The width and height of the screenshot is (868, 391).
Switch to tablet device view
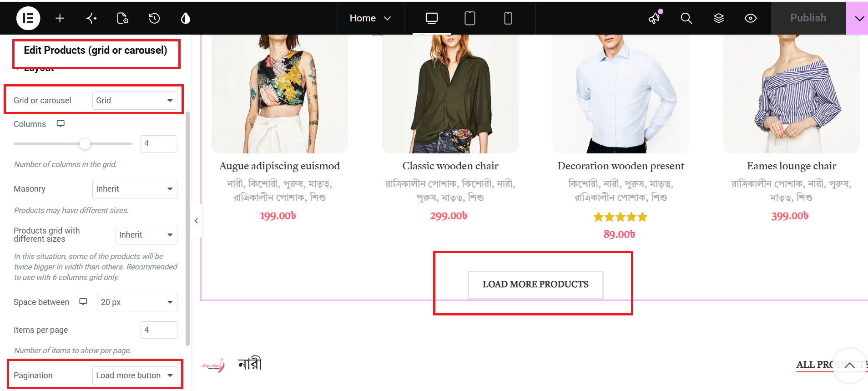click(470, 18)
